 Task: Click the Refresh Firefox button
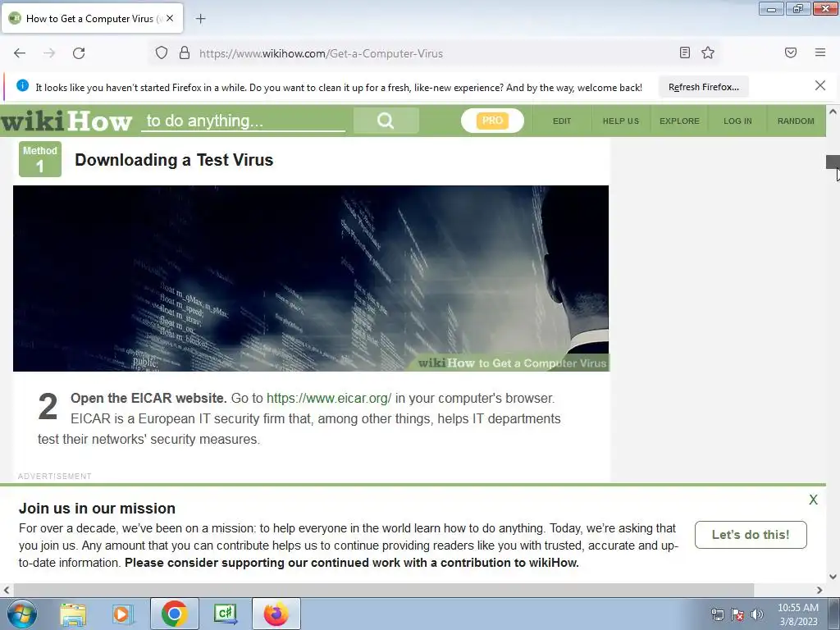point(703,87)
